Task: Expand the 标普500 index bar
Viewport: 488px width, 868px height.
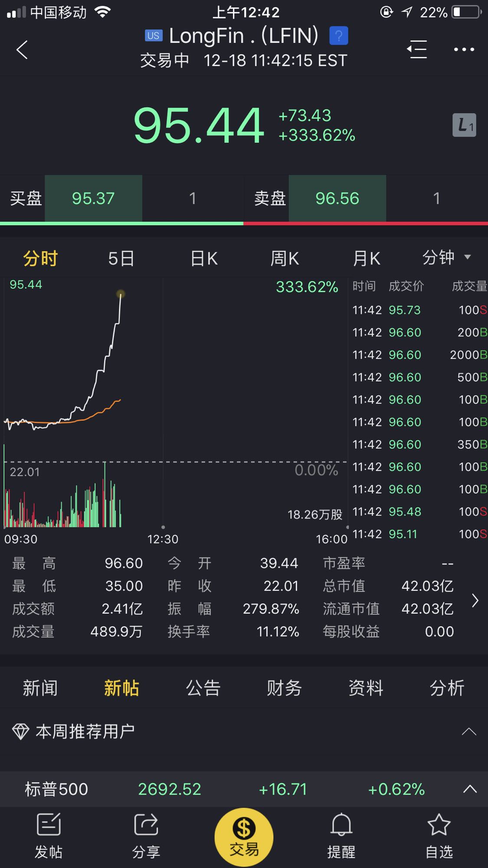Action: tap(470, 789)
